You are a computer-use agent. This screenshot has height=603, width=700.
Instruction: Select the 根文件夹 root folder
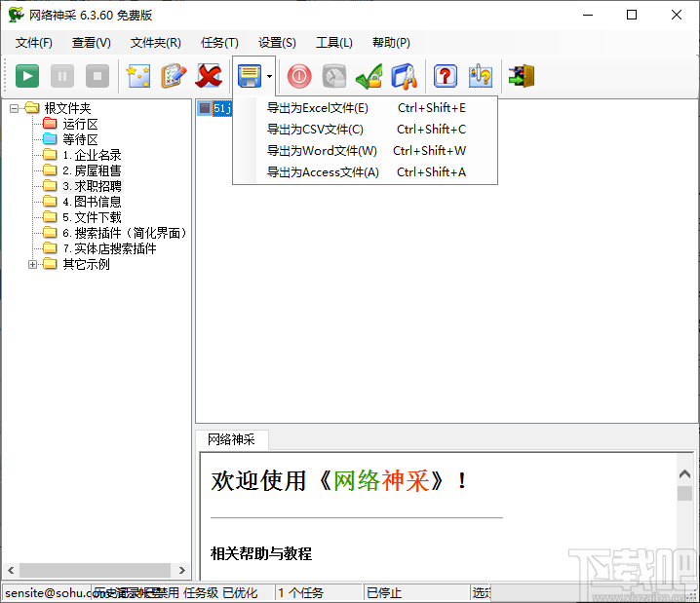click(67, 108)
